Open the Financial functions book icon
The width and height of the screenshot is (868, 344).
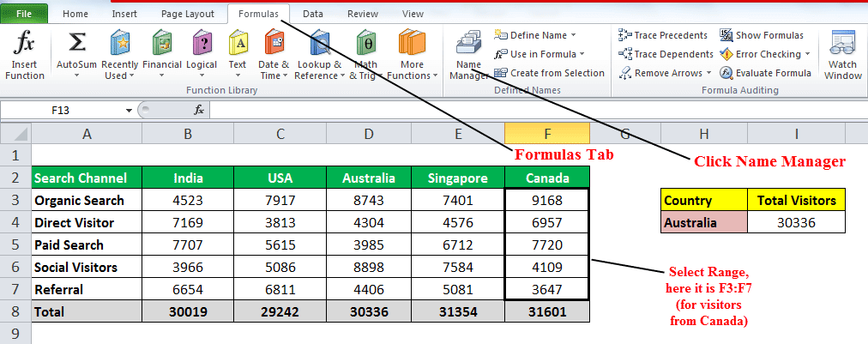161,43
